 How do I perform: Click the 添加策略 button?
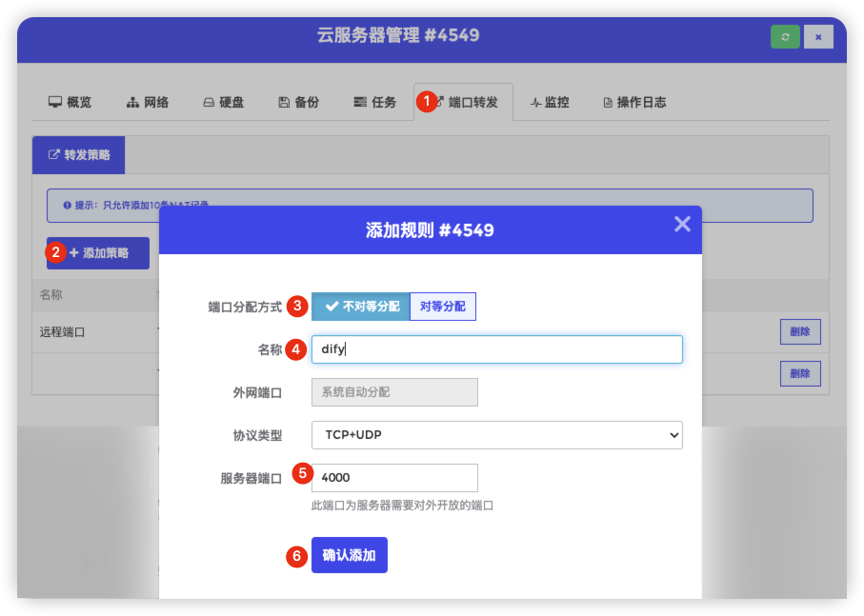coord(98,253)
